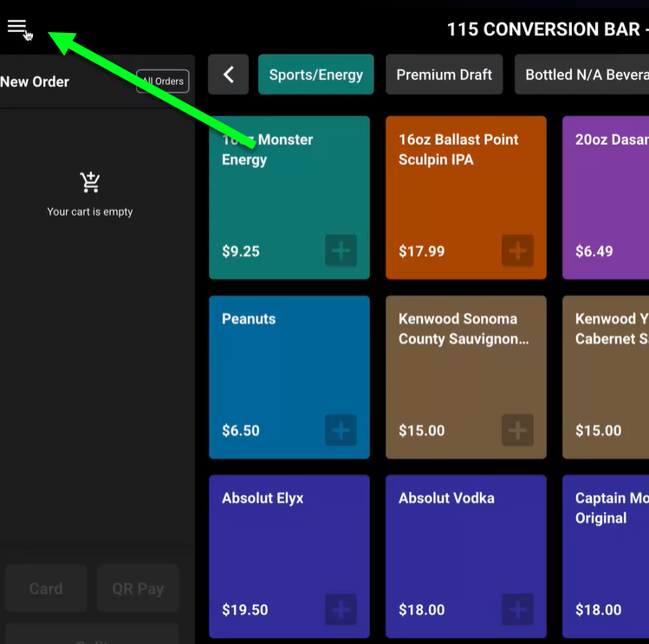Select the Peanuts product card
This screenshot has height=644, width=649.
[x=289, y=377]
